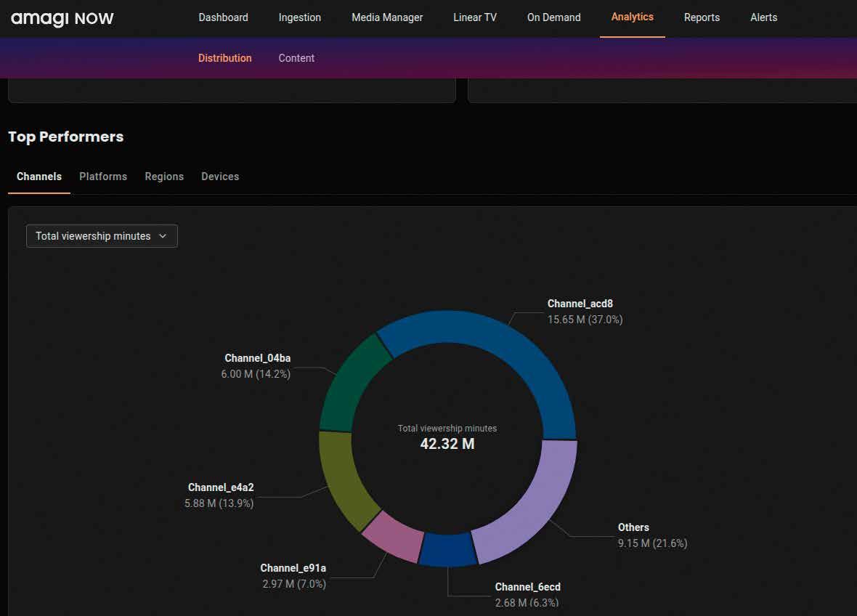Click the Top Performers heading
The width and height of the screenshot is (857, 616).
[65, 137]
